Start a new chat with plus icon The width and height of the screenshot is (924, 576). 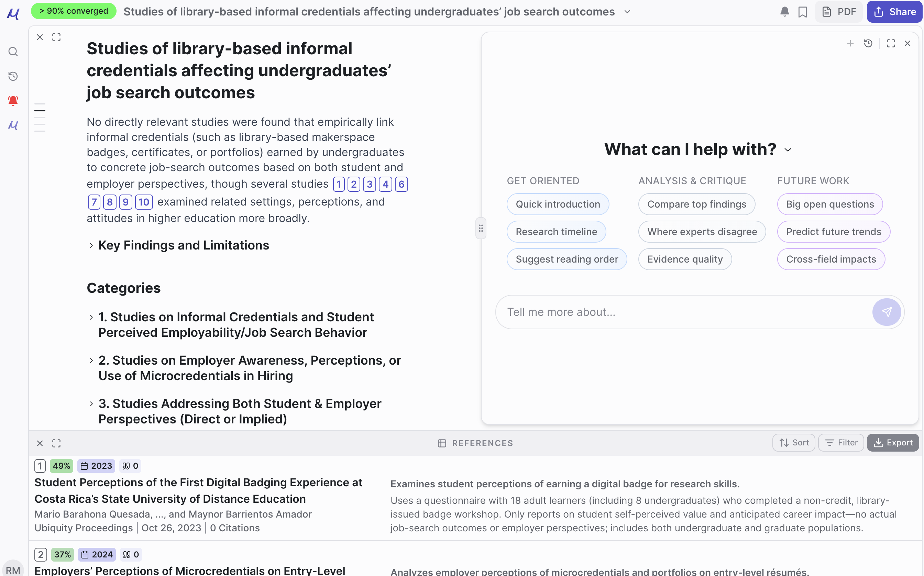pyautogui.click(x=850, y=43)
